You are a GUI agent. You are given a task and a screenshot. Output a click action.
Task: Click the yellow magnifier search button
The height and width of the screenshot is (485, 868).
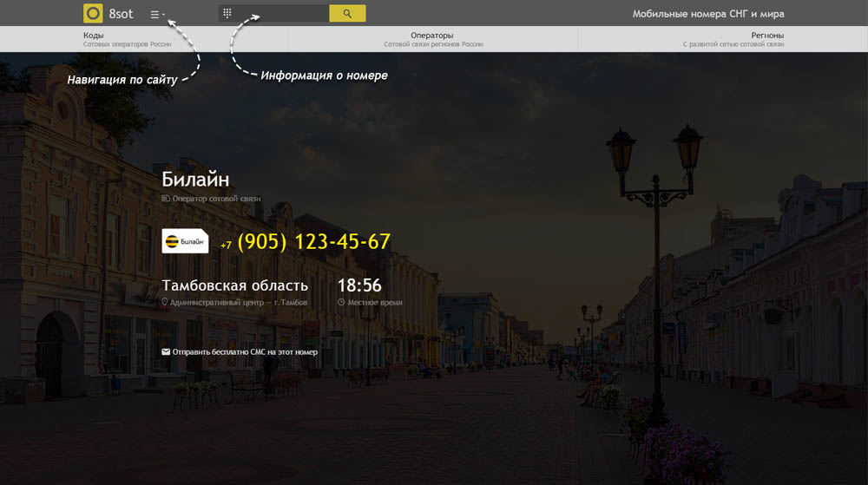[x=347, y=13]
